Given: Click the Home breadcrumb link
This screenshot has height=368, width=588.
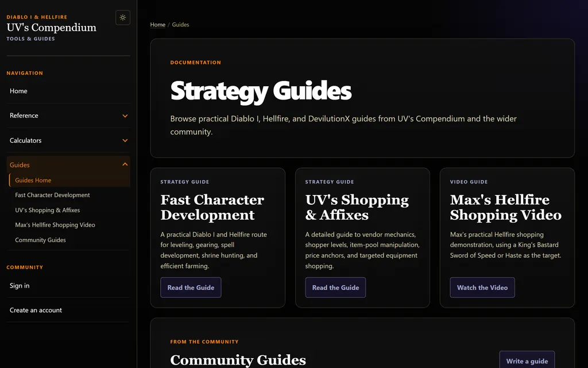Looking at the screenshot, I should coord(157,25).
